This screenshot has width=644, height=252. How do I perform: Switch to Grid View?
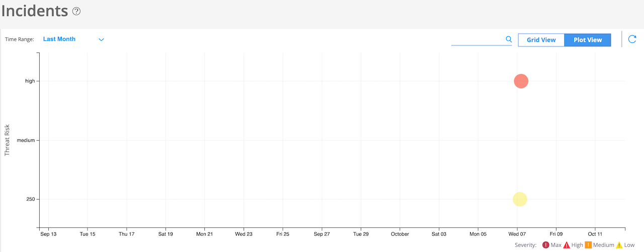coord(541,40)
